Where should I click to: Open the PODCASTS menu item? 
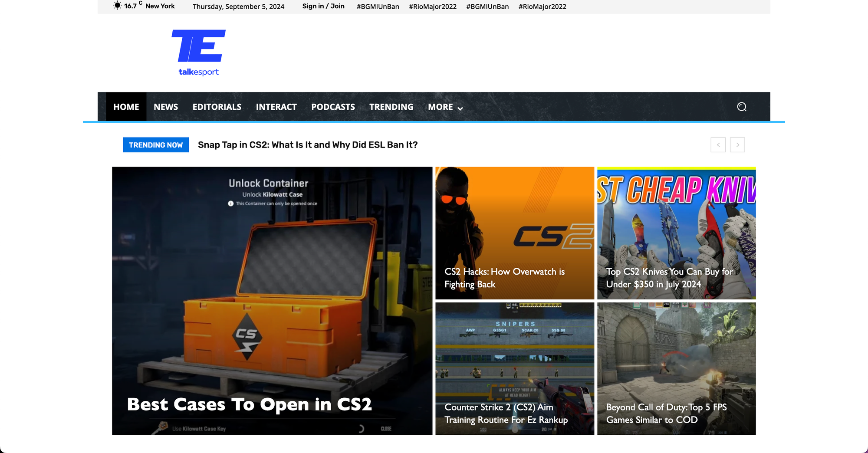coord(333,107)
